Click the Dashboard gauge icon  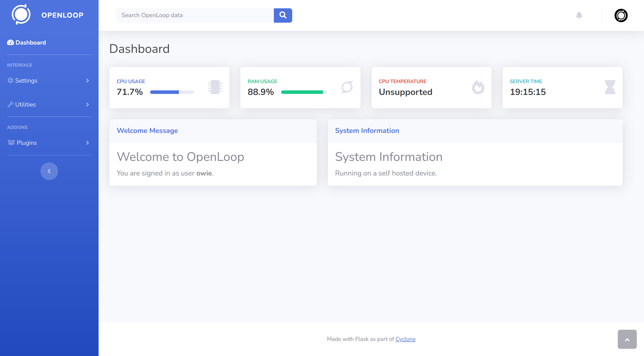click(10, 43)
